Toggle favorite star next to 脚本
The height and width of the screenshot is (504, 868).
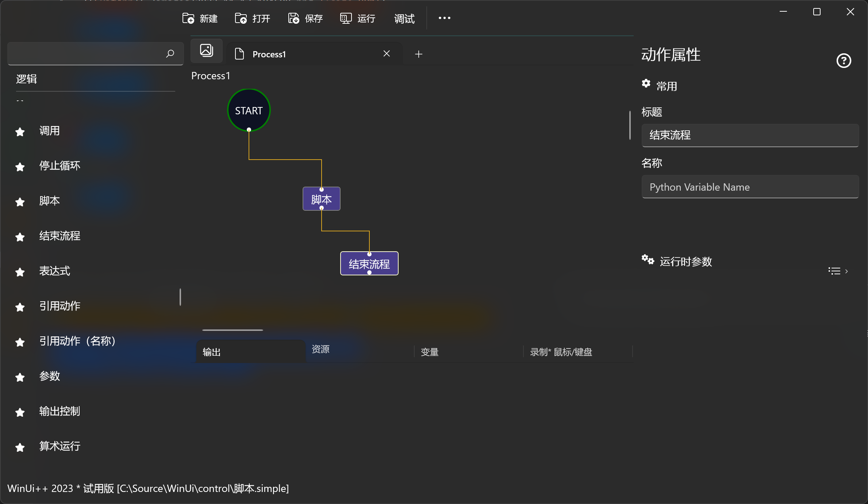pyautogui.click(x=20, y=202)
